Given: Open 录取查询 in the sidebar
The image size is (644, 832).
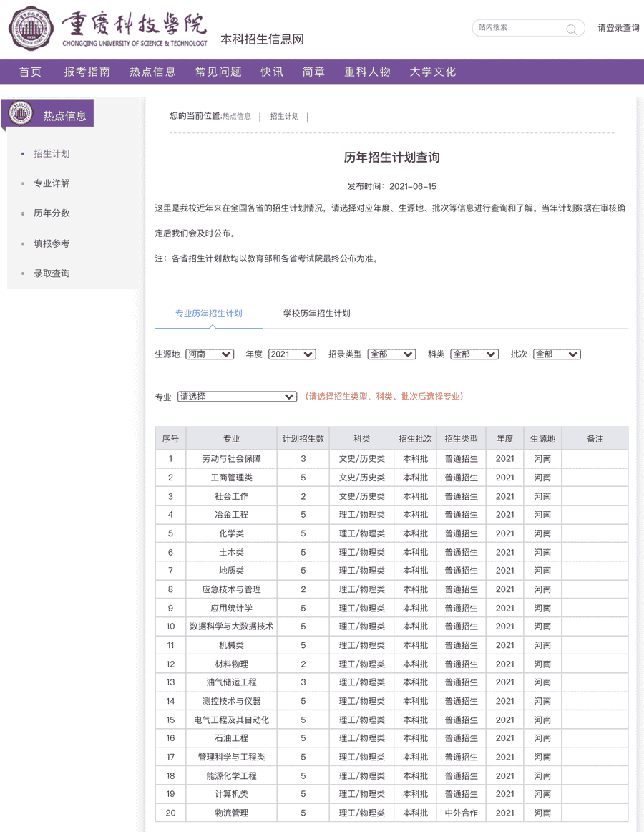Looking at the screenshot, I should 52,274.
